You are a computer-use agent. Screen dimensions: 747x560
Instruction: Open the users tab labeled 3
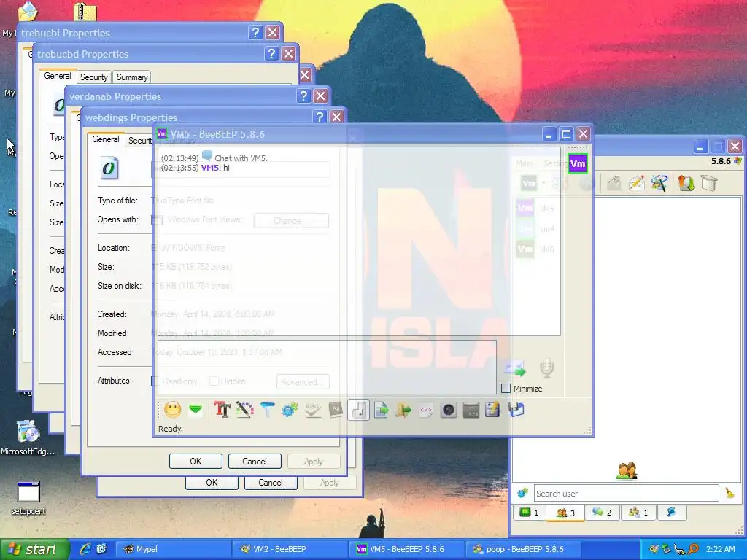pos(565,513)
